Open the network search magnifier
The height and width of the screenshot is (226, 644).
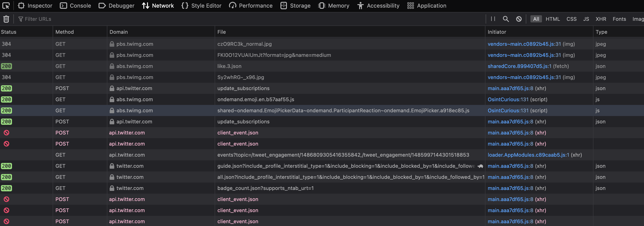pos(506,19)
